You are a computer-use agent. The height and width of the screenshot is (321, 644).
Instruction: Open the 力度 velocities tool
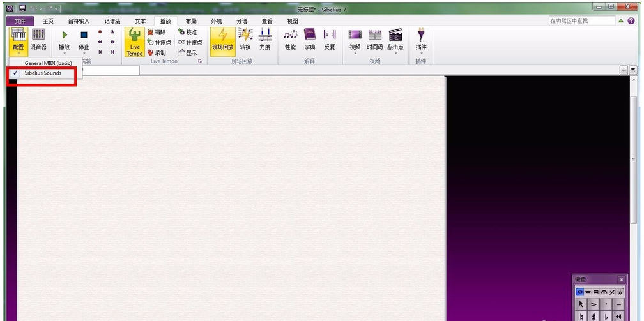(265, 40)
